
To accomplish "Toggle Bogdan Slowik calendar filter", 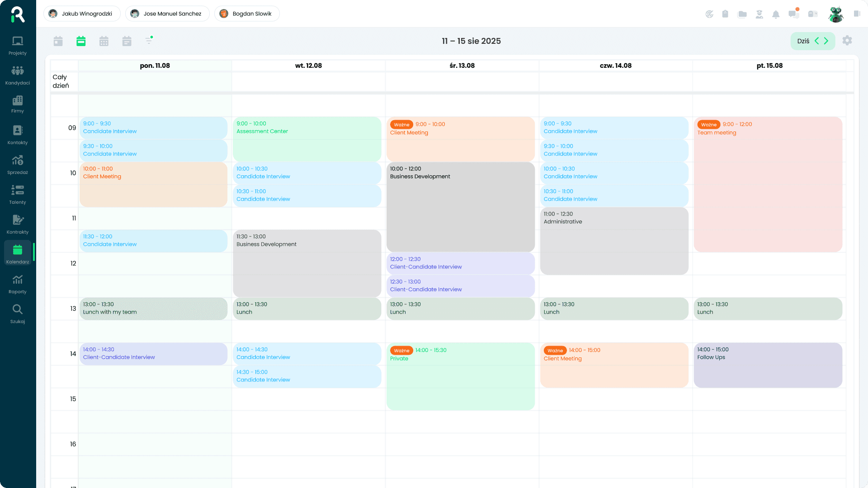I will click(x=247, y=14).
